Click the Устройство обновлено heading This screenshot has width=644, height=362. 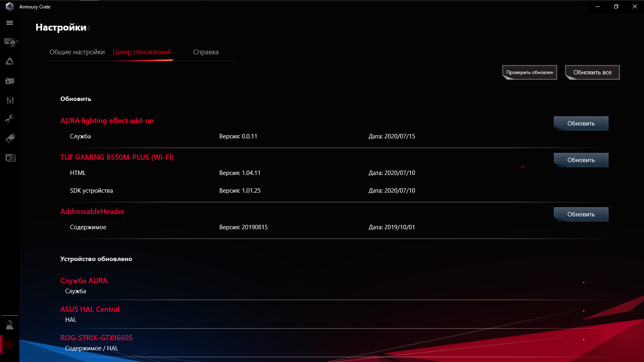pyautogui.click(x=96, y=259)
